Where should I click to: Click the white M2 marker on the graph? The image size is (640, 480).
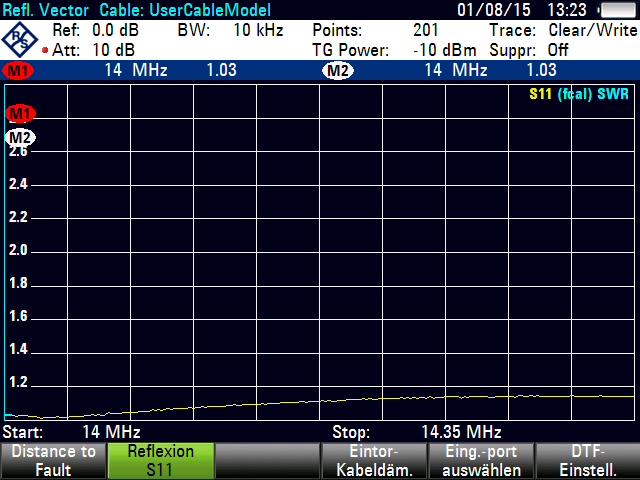20,137
